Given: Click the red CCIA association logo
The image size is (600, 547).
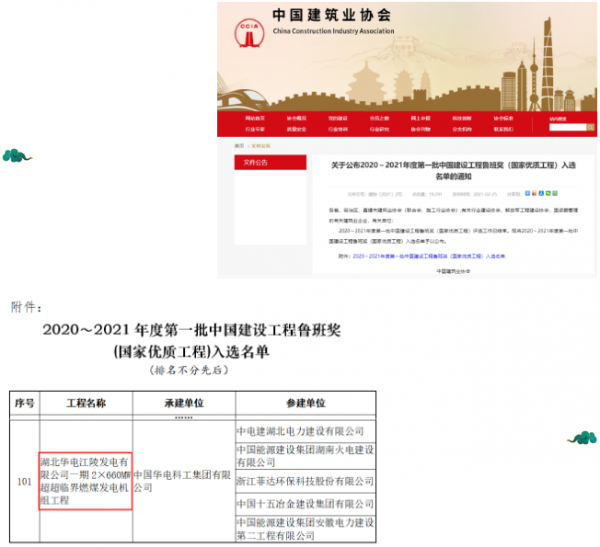Looking at the screenshot, I should (249, 33).
